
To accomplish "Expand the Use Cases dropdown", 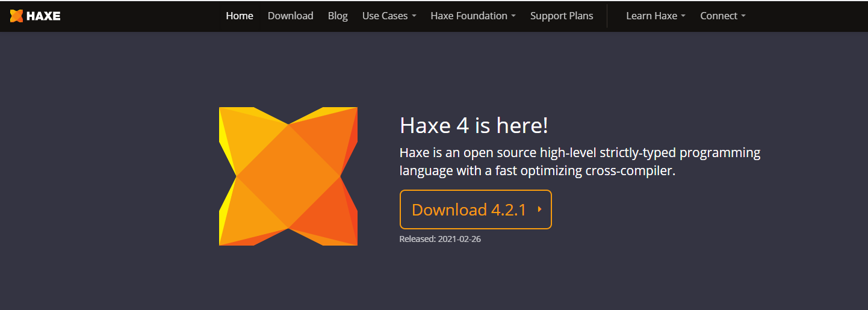I will tap(389, 16).
